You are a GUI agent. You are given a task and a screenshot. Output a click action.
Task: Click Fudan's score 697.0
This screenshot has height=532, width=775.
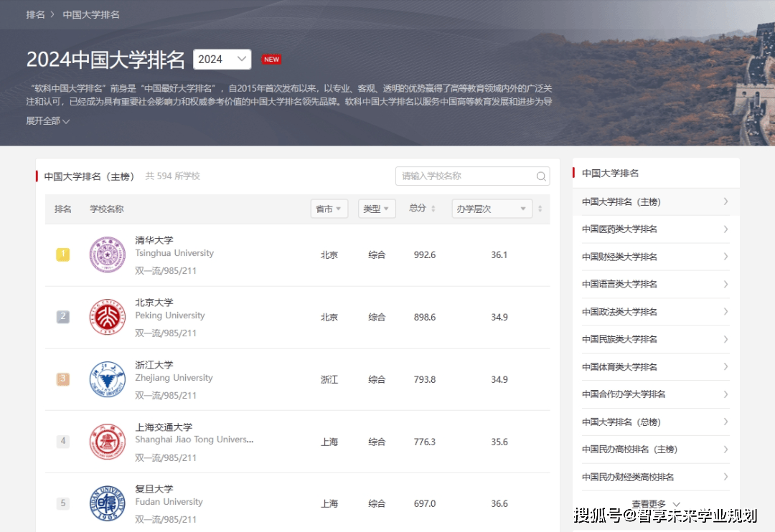425,503
